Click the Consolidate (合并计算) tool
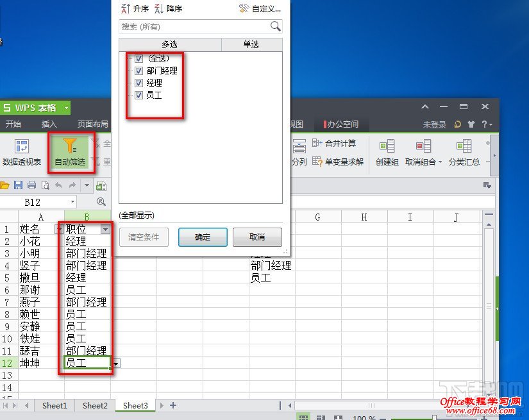This screenshot has height=420, width=529. (x=334, y=143)
